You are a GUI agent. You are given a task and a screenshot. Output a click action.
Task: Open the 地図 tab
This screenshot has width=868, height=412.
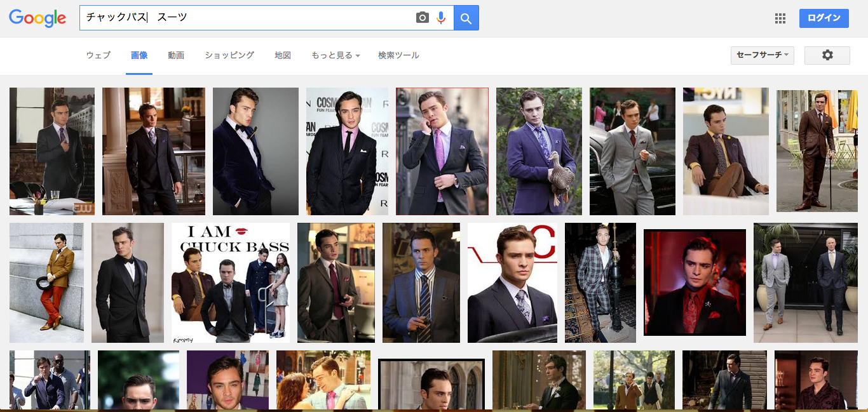[x=283, y=55]
